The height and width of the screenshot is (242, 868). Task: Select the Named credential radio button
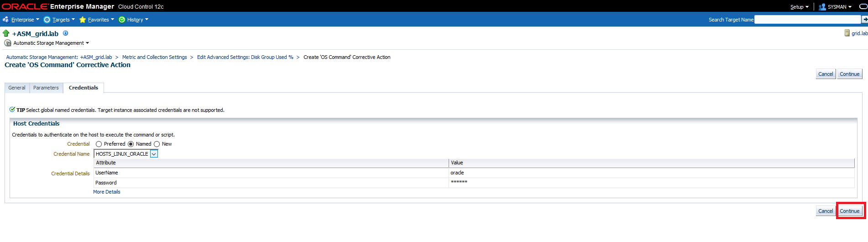click(x=131, y=144)
